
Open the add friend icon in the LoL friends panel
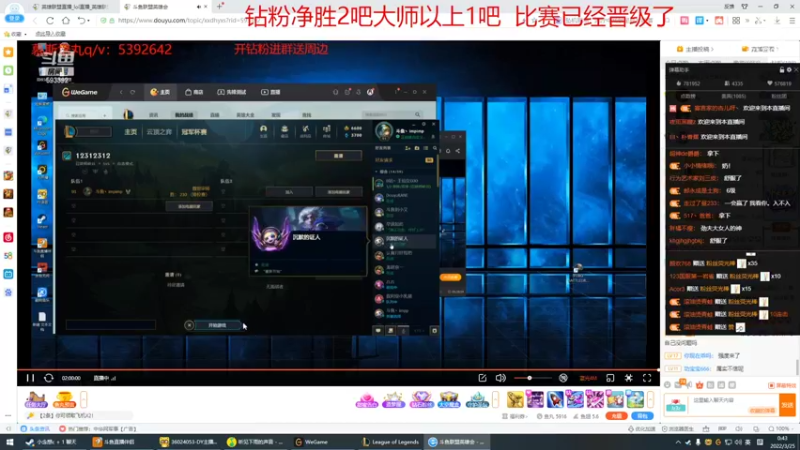point(408,148)
